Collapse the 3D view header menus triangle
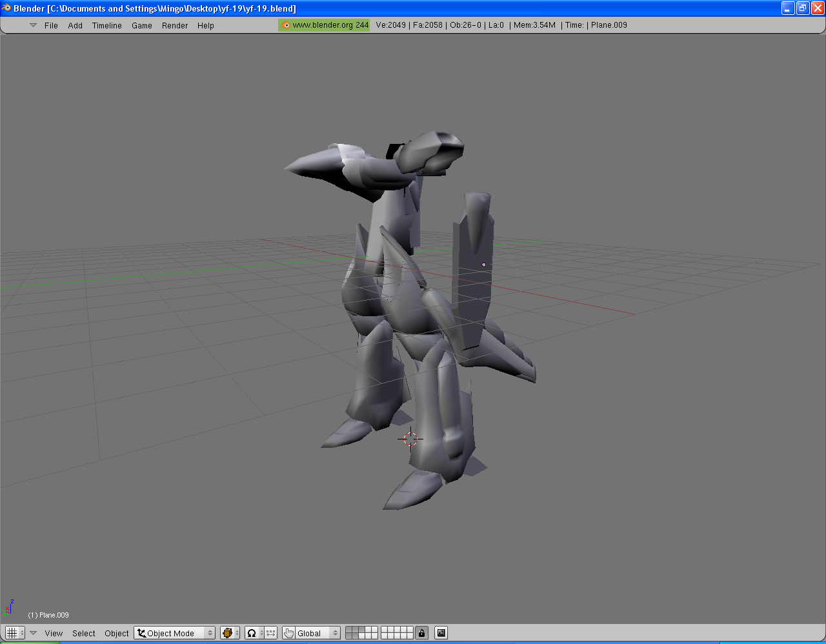This screenshot has height=644, width=826. point(34,633)
